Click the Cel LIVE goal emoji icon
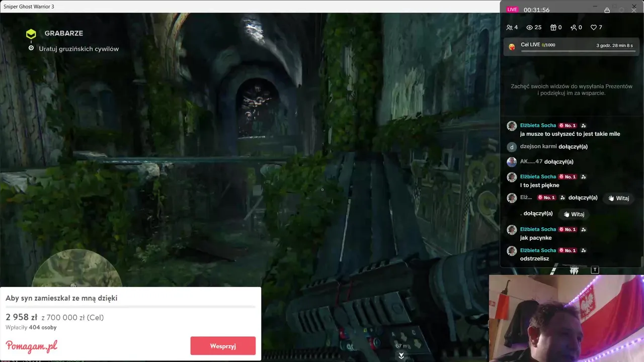The image size is (644, 362). pos(512,47)
